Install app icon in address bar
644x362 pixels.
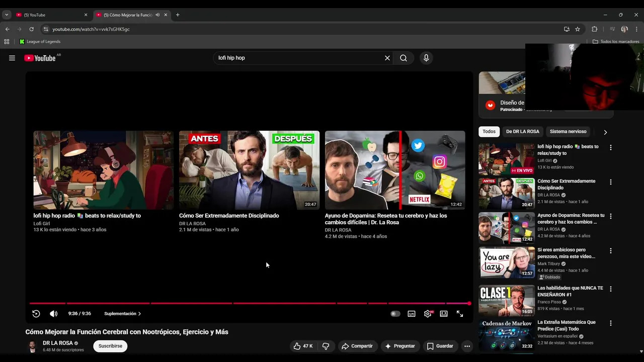click(x=567, y=29)
